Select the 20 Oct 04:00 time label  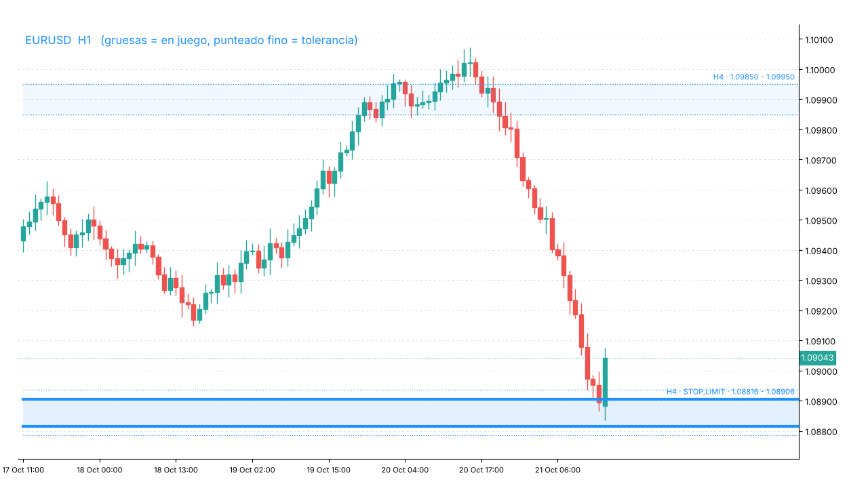click(x=405, y=470)
